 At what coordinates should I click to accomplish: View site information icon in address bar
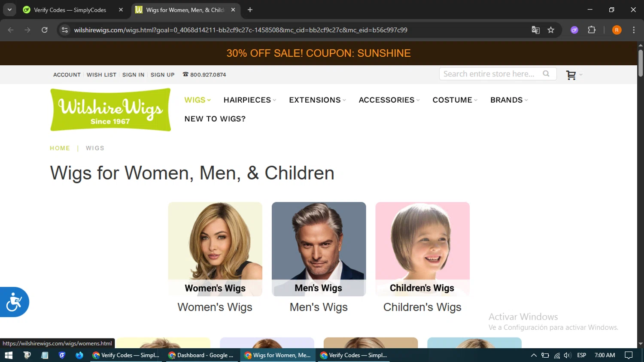[65, 30]
